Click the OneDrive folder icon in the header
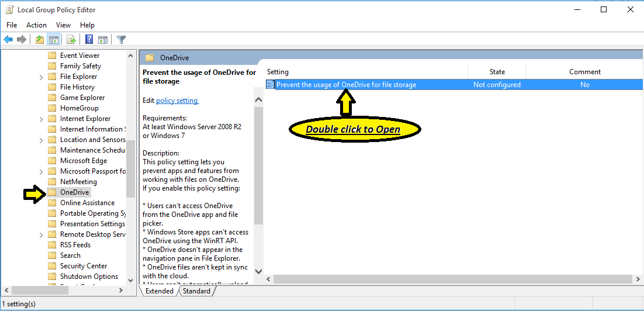Viewport: 644px width, 311px height. (x=150, y=58)
